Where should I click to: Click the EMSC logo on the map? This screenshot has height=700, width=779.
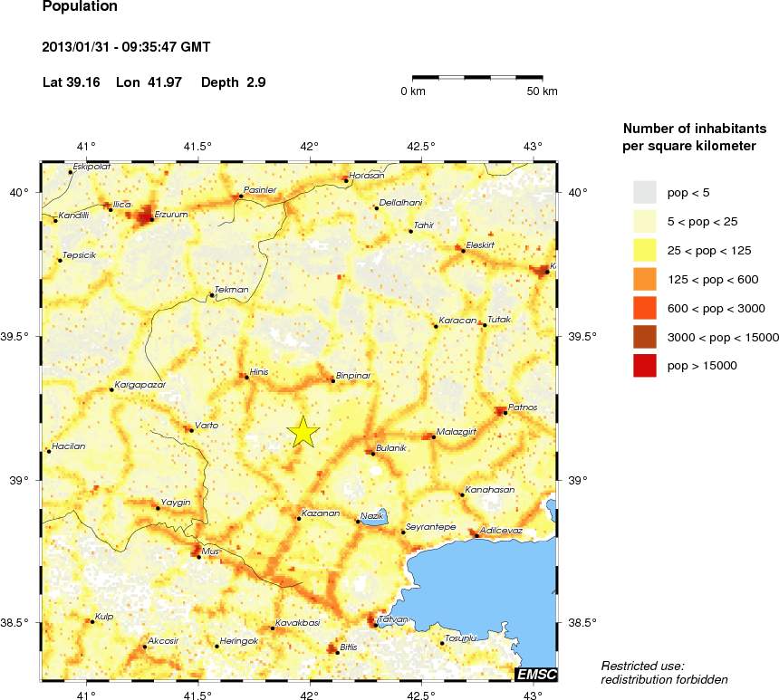pos(535,674)
